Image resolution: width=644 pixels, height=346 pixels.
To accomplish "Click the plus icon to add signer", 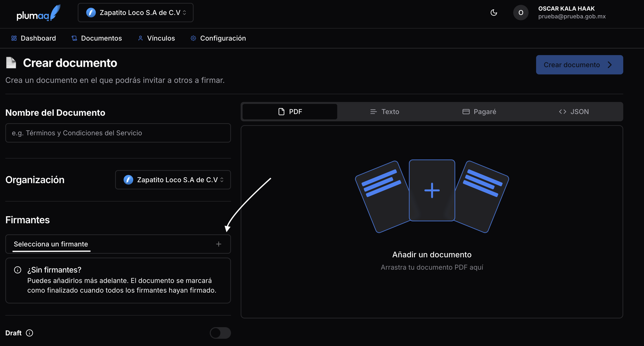I will [x=218, y=244].
